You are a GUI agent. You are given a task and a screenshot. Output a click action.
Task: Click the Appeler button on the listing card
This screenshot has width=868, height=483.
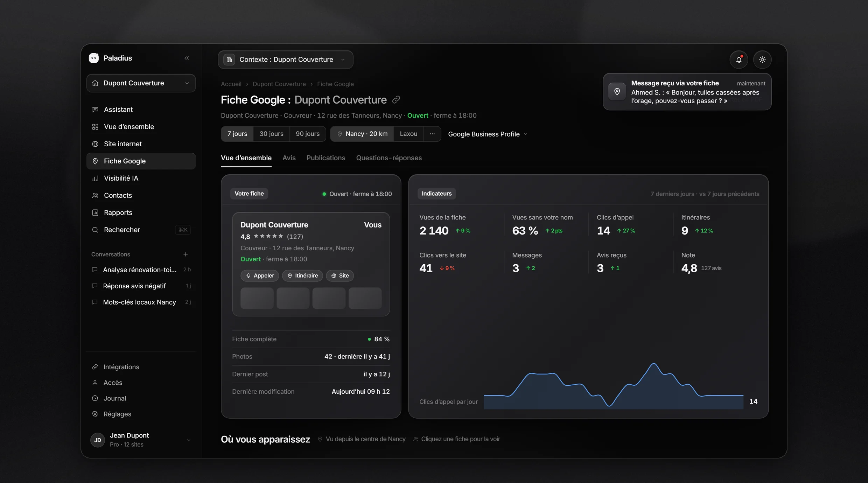260,275
